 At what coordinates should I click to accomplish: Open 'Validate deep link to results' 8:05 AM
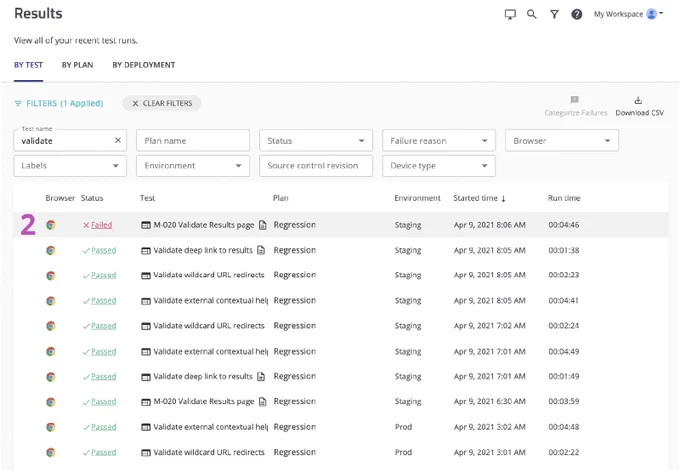coord(203,250)
